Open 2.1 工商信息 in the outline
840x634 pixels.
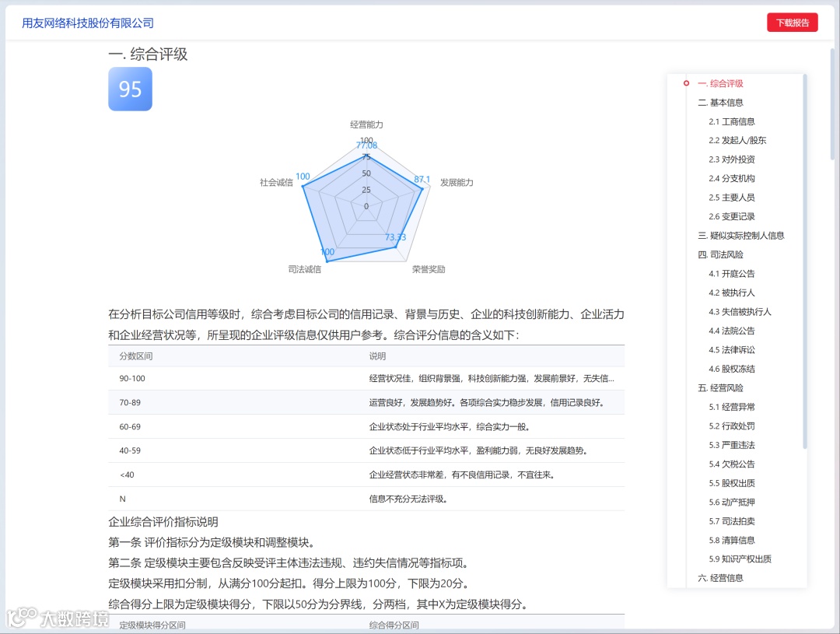pos(731,121)
